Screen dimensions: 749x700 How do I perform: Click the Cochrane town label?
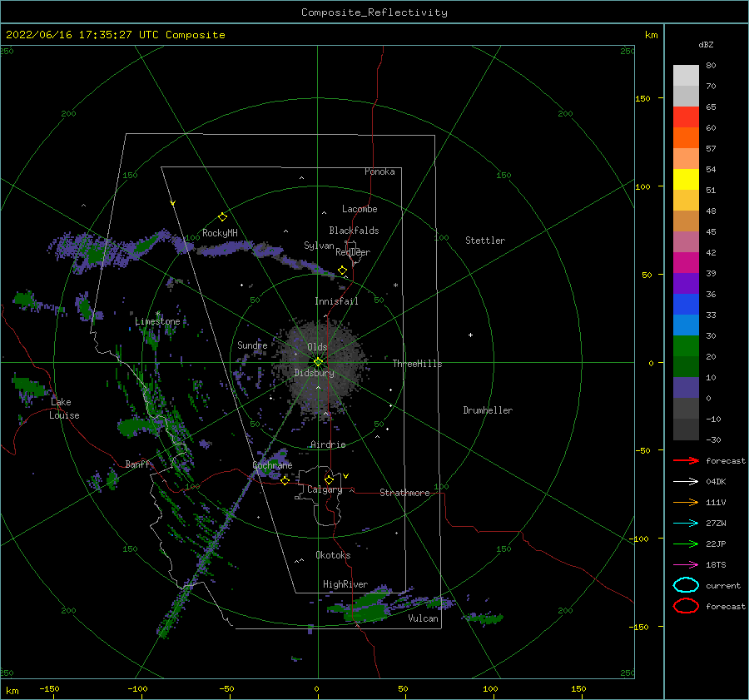(272, 465)
